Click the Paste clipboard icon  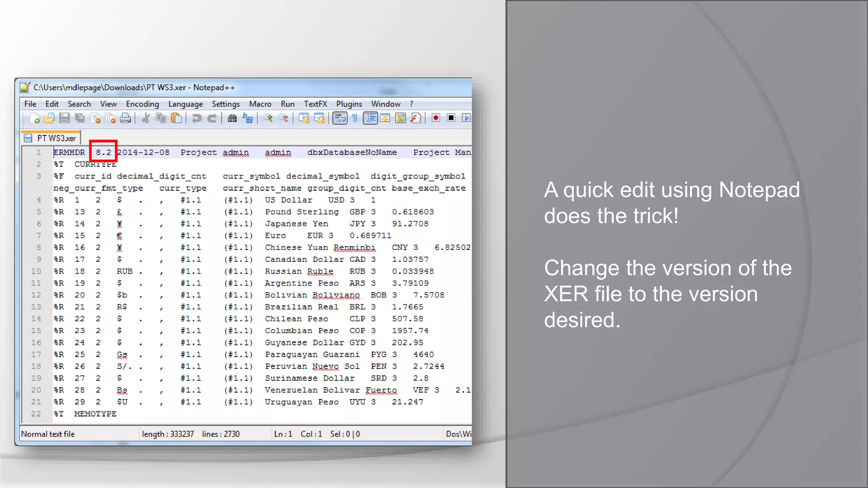(x=176, y=118)
